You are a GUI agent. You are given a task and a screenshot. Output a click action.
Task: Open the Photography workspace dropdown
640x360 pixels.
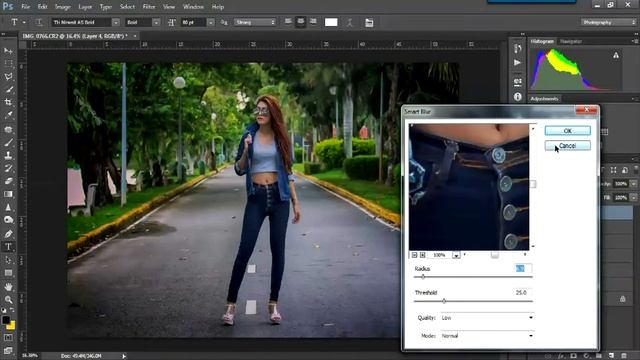(x=609, y=22)
